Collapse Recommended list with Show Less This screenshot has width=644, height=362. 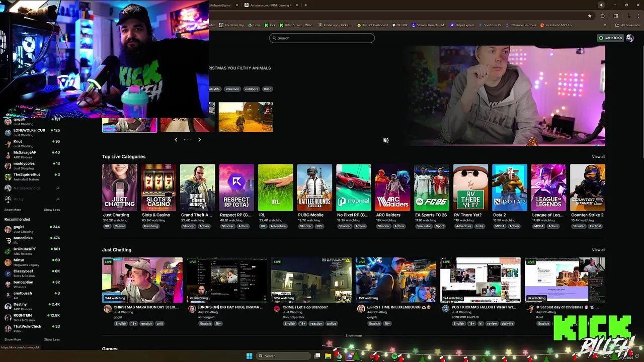[x=52, y=339]
